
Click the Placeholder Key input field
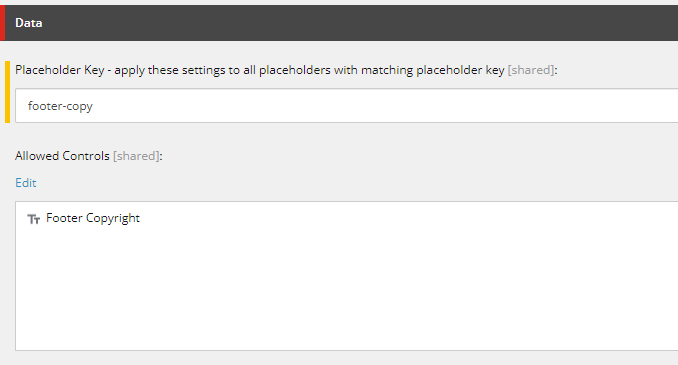pyautogui.click(x=346, y=106)
